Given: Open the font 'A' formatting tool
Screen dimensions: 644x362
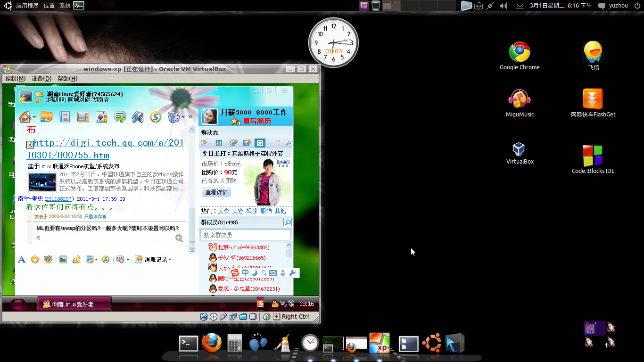Looking at the screenshot, I should (21, 259).
